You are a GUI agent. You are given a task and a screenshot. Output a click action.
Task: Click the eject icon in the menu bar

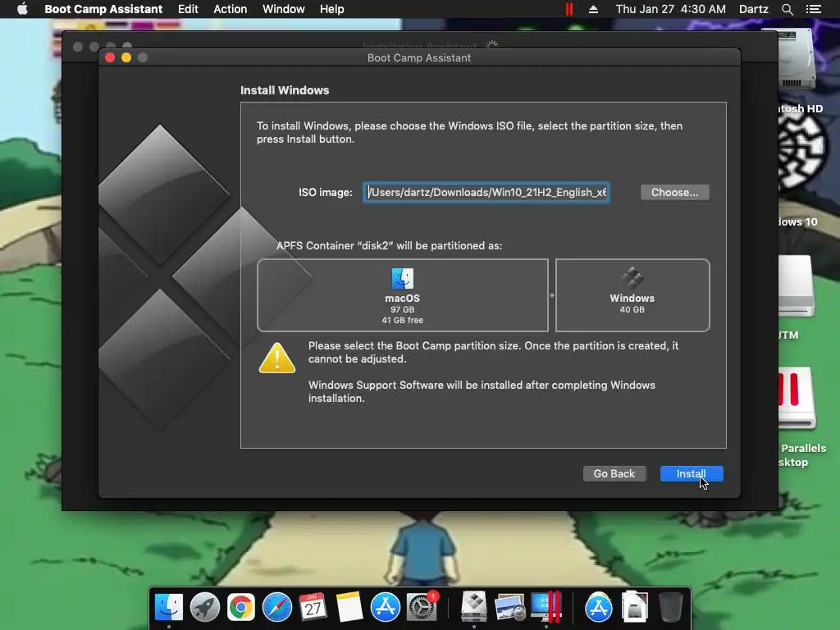click(x=593, y=9)
